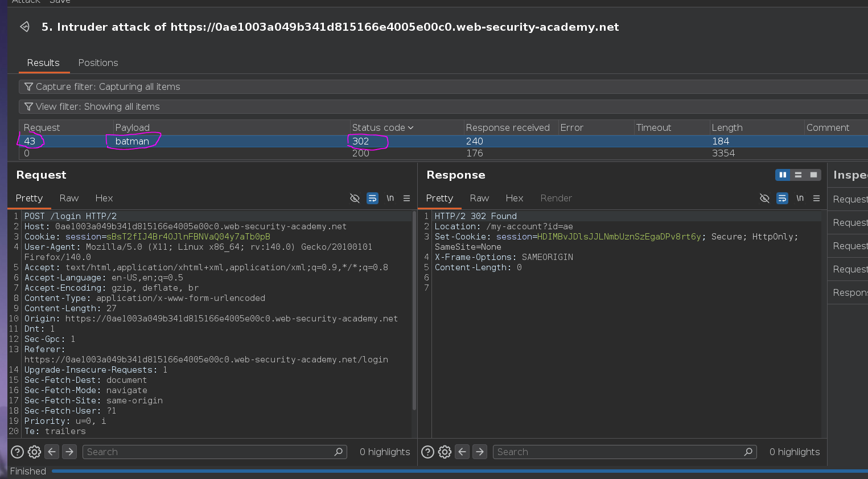Click the POST /login HTTP/2 request line
The height and width of the screenshot is (479, 868).
click(x=71, y=216)
